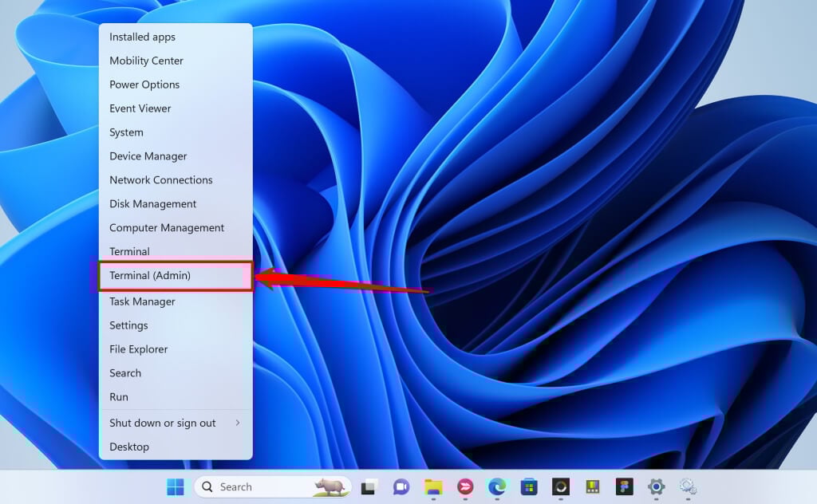Image resolution: width=817 pixels, height=504 pixels.
Task: Open the yellow File Explorer folder in taskbar
Action: click(433, 486)
